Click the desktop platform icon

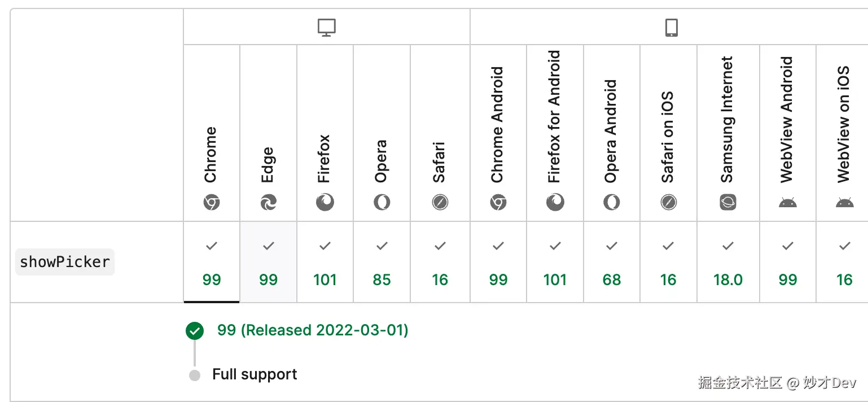[327, 27]
